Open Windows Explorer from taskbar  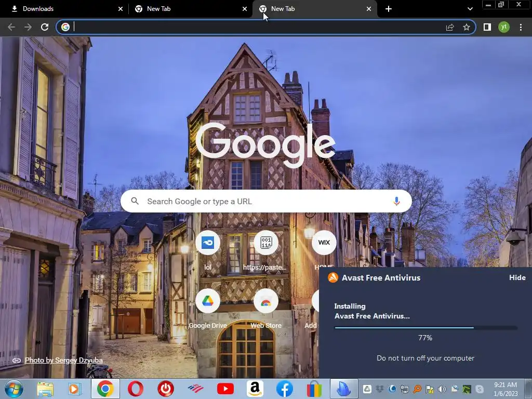click(x=46, y=389)
